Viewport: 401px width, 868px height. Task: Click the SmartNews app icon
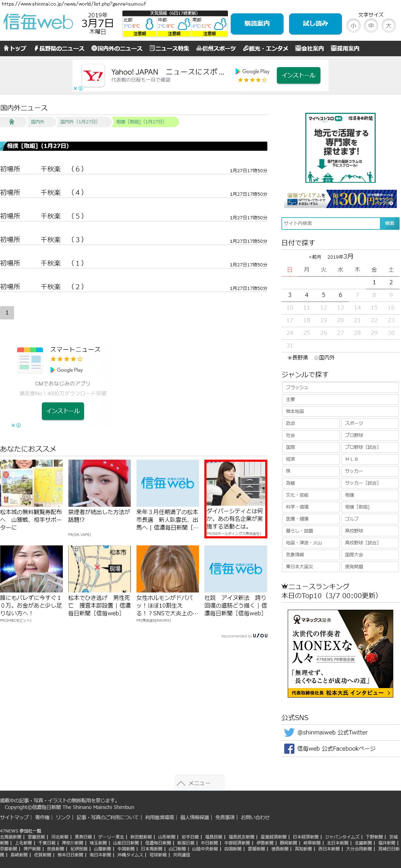tap(30, 360)
